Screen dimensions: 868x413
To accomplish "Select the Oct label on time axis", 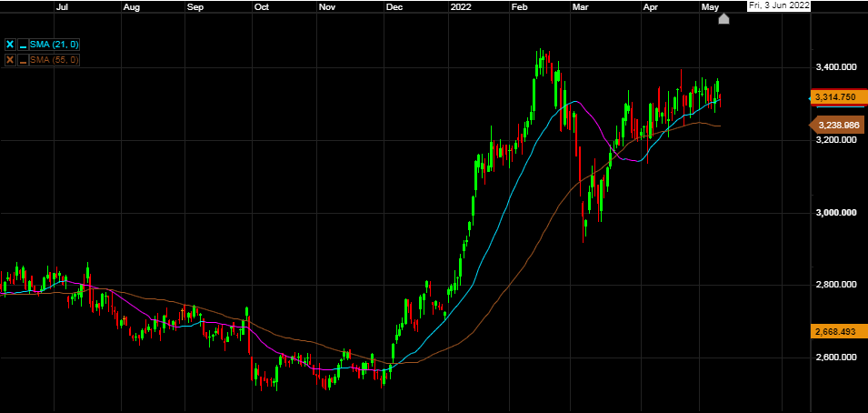I will click(x=262, y=6).
